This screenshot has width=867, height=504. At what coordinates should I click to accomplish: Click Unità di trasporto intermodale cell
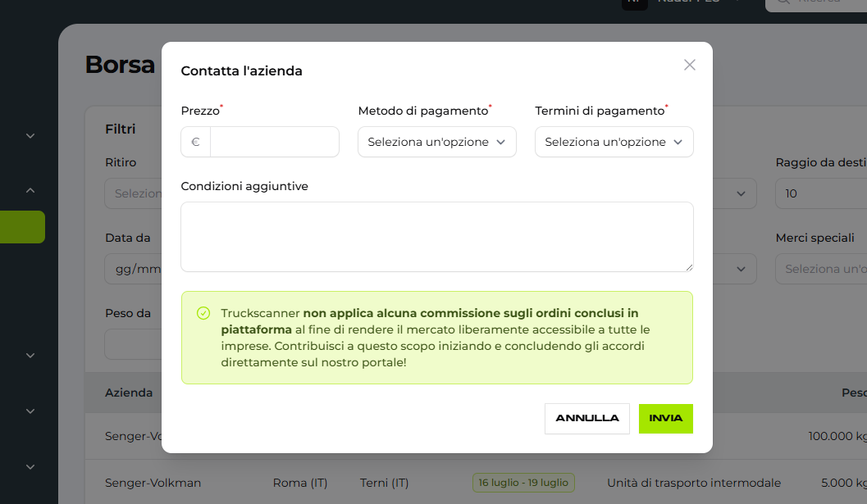(x=694, y=483)
